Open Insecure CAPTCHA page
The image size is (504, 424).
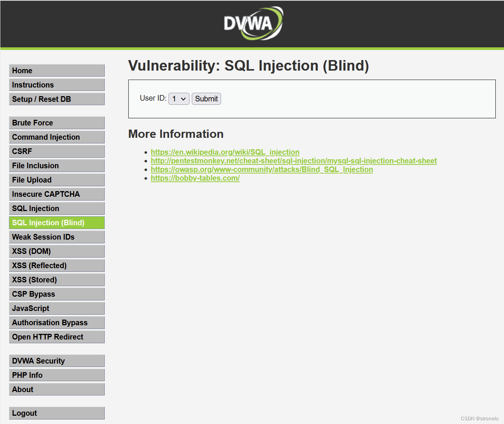click(x=57, y=194)
